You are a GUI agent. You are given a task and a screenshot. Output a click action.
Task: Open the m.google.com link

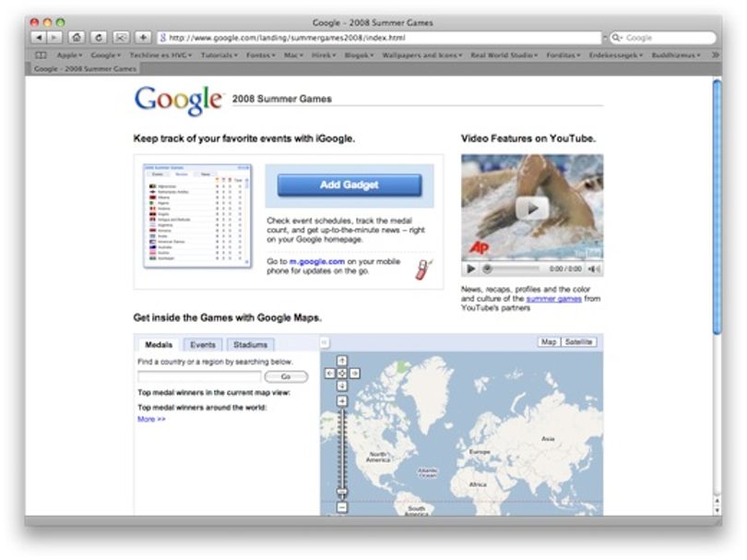[317, 262]
